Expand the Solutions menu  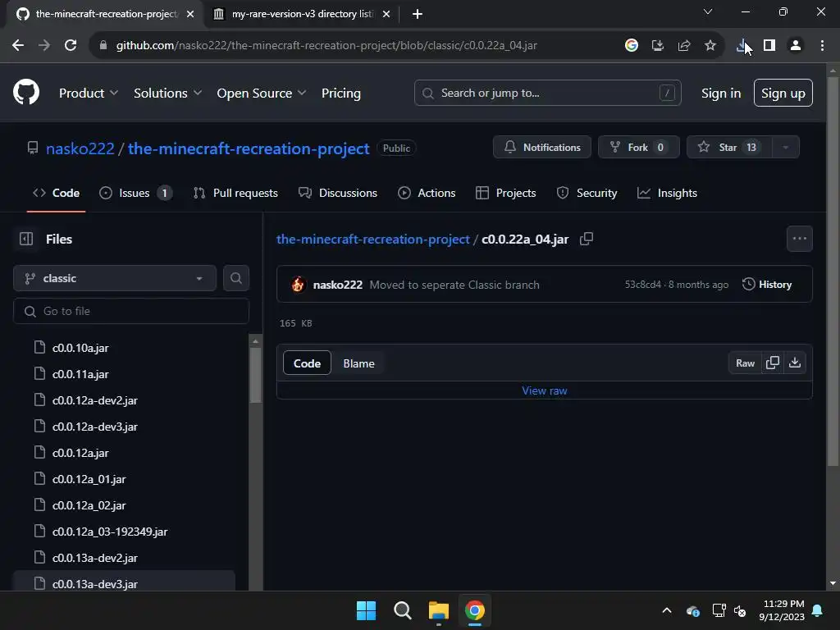pos(167,94)
